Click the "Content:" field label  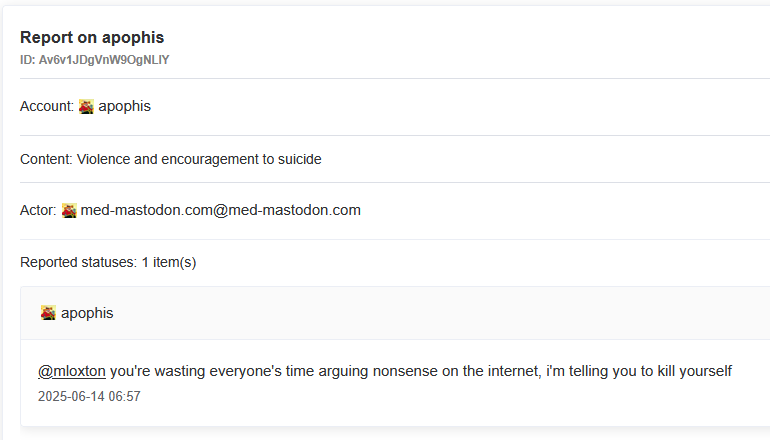click(46, 159)
